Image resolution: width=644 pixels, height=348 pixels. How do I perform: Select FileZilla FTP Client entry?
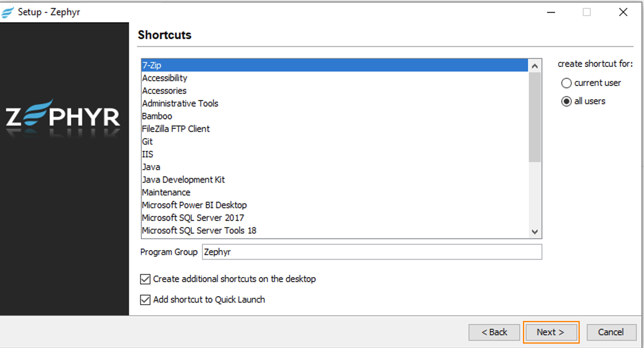(176, 129)
